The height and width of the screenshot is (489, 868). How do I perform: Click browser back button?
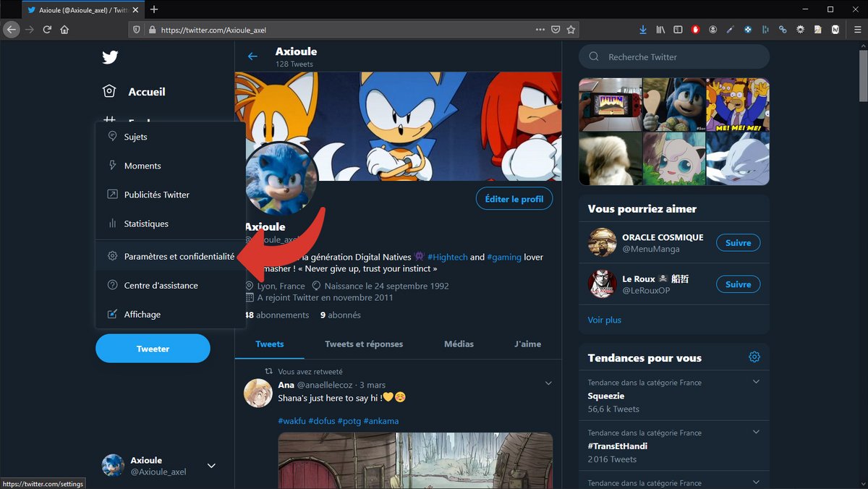[12, 30]
